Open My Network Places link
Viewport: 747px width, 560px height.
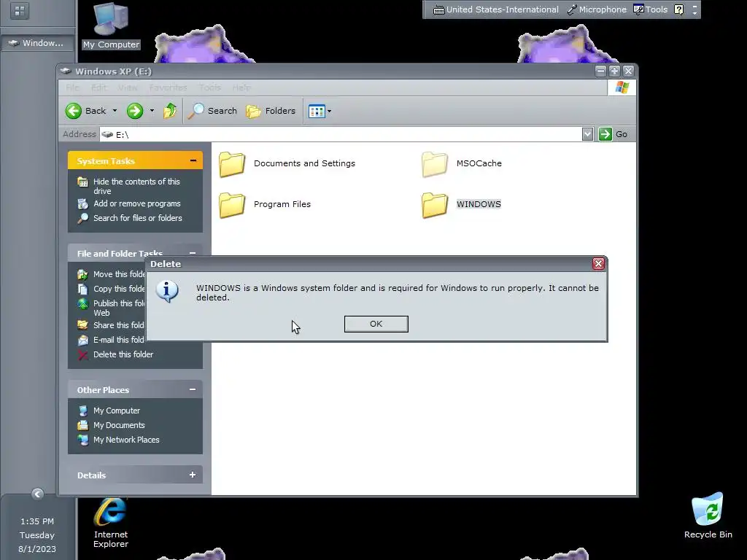click(x=126, y=440)
